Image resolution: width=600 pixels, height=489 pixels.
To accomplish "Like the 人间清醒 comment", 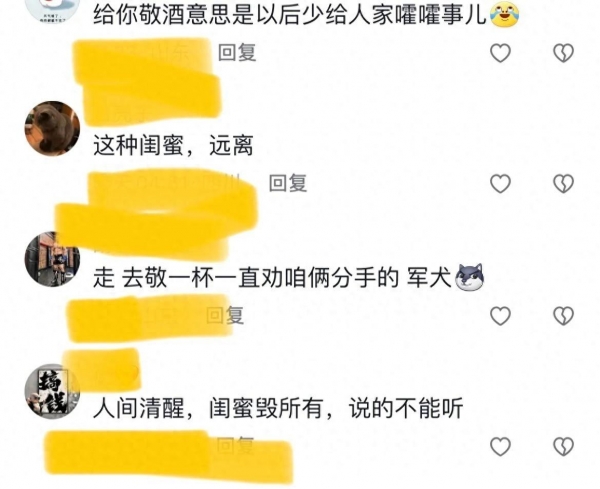I will (x=501, y=446).
